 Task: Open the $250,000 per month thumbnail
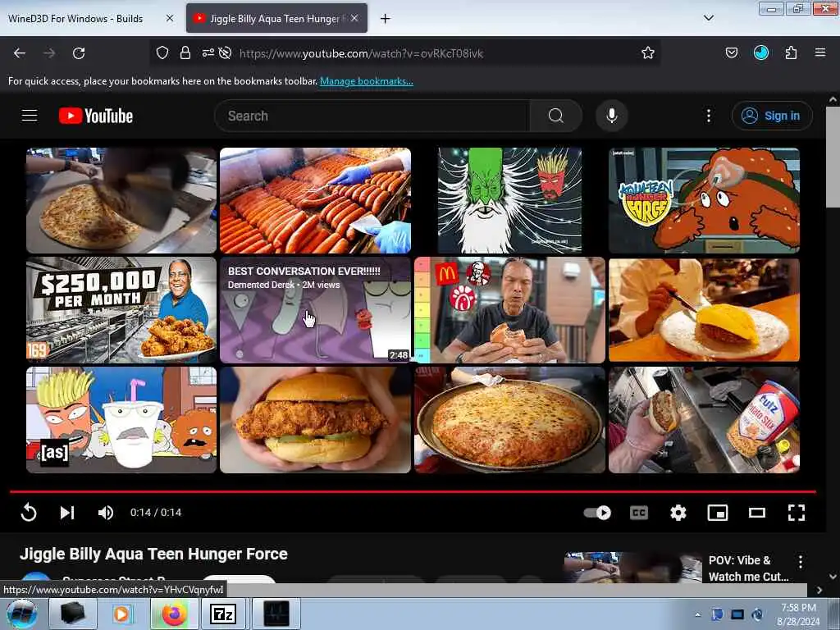(x=121, y=309)
